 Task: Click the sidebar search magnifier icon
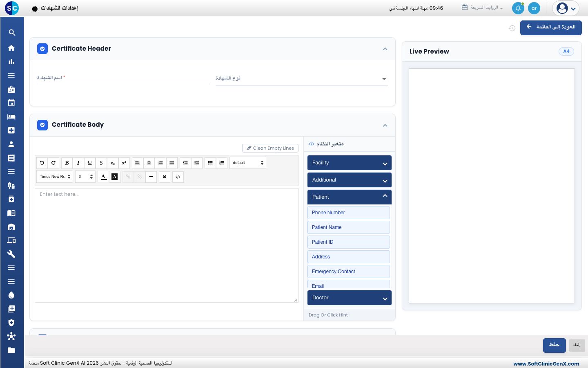[x=12, y=33]
